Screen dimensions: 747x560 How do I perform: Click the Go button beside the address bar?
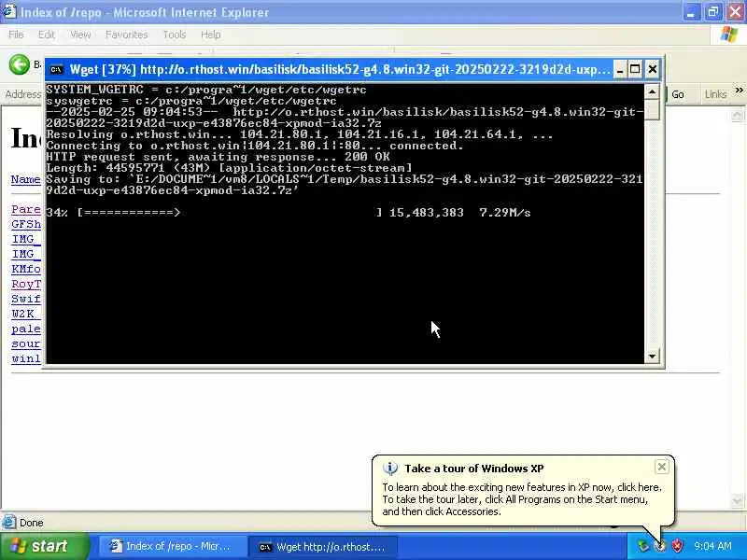pyautogui.click(x=677, y=94)
